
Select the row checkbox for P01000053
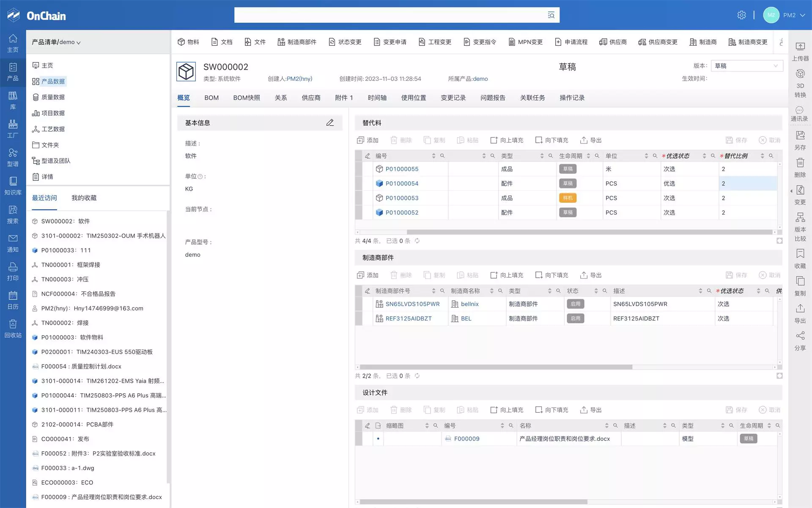point(359,198)
